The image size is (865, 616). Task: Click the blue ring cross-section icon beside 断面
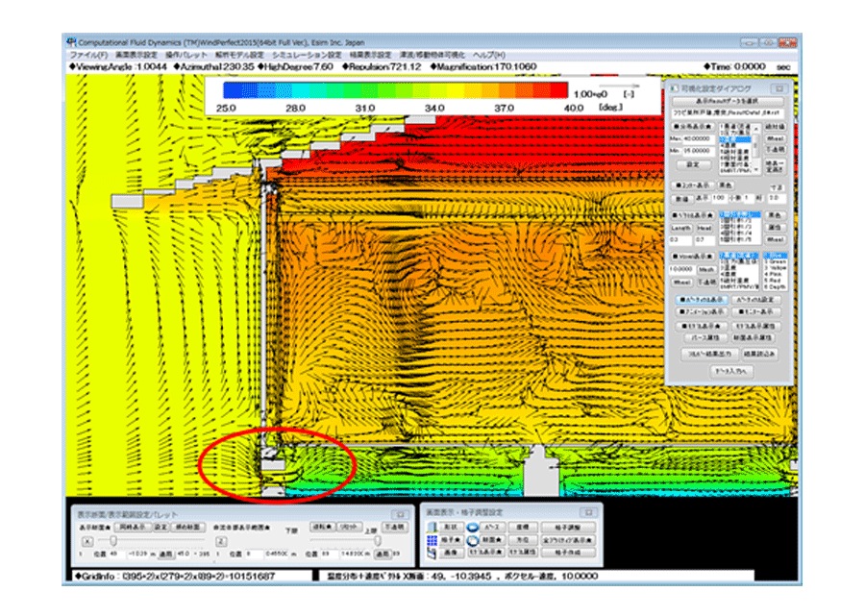(x=472, y=540)
